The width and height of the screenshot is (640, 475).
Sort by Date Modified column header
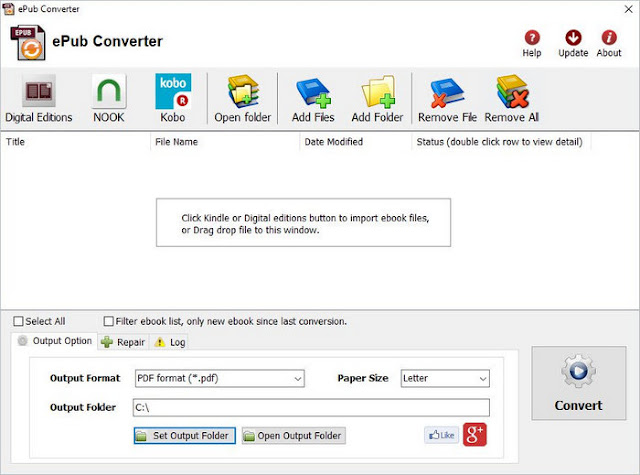(356, 142)
